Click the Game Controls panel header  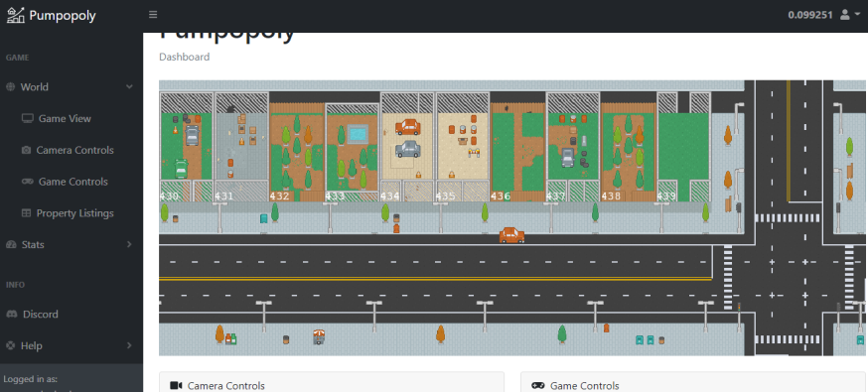pos(694,383)
